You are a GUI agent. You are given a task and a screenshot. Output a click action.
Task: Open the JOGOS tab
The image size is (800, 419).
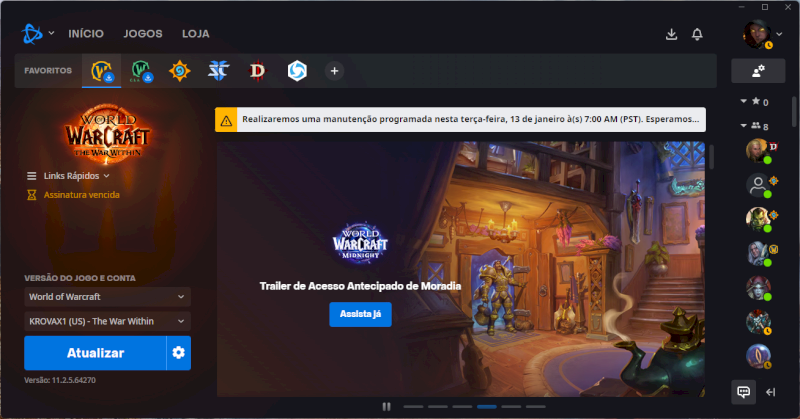pos(143,34)
